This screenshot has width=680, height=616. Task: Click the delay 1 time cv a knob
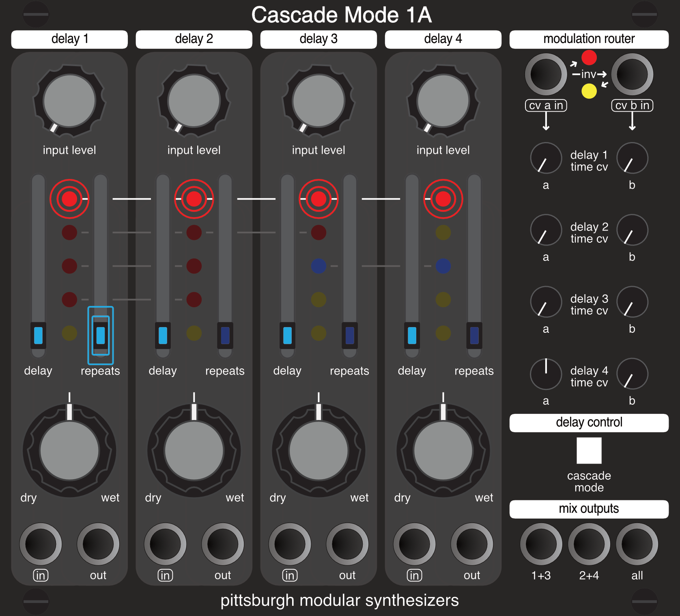[x=546, y=158]
